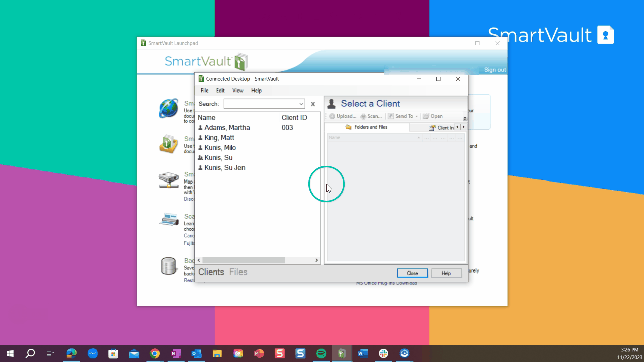
Task: Switch to the Files tab
Action: click(238, 271)
